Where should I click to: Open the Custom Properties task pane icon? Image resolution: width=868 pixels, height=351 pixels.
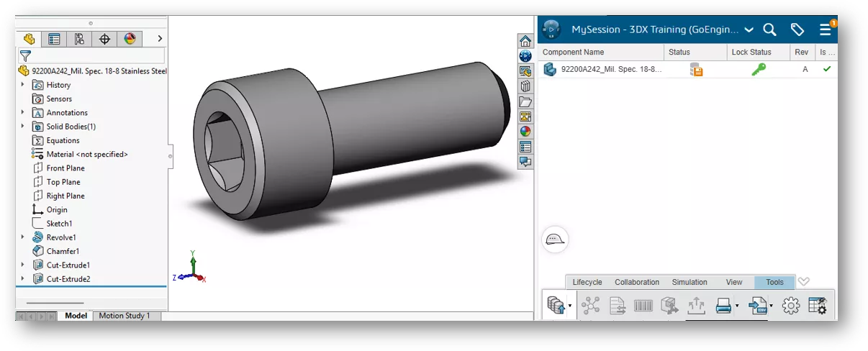525,147
